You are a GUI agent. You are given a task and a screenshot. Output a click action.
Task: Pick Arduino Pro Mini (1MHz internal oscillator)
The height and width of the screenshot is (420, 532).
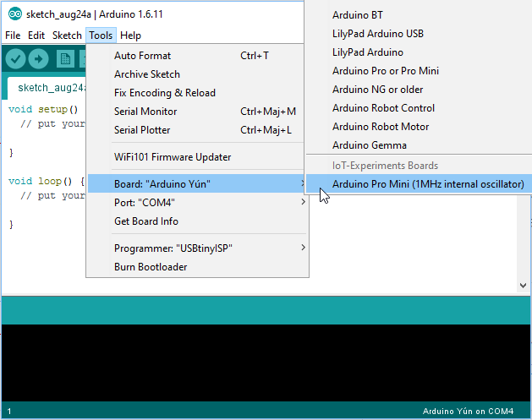(419, 183)
